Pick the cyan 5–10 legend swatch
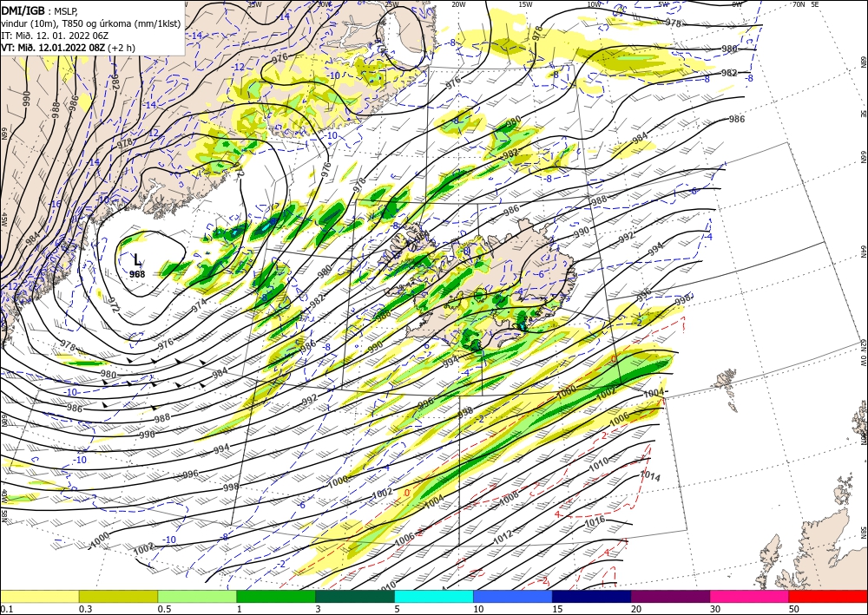The height and width of the screenshot is (615, 868). pyautogui.click(x=434, y=596)
